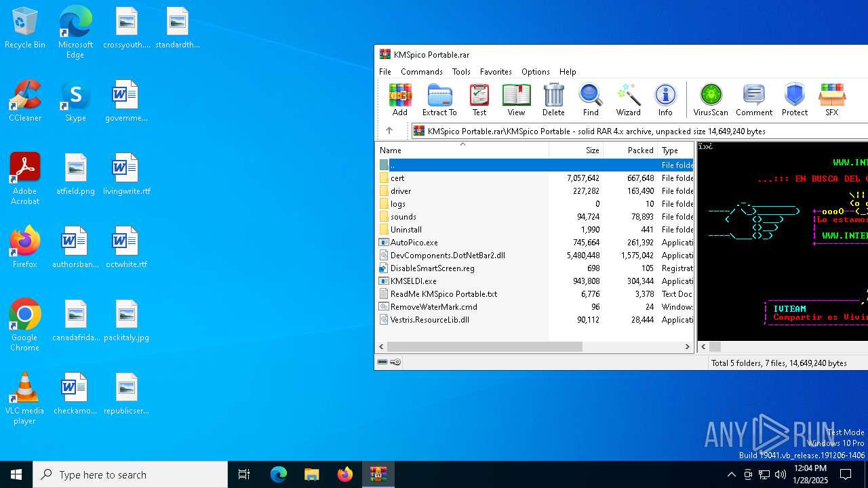The image size is (868, 488).
Task: Open the Tools menu
Action: pyautogui.click(x=461, y=71)
